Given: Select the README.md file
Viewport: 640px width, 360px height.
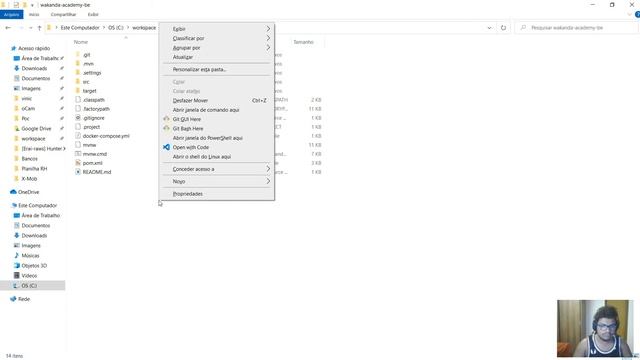Looking at the screenshot, I should click(97, 172).
